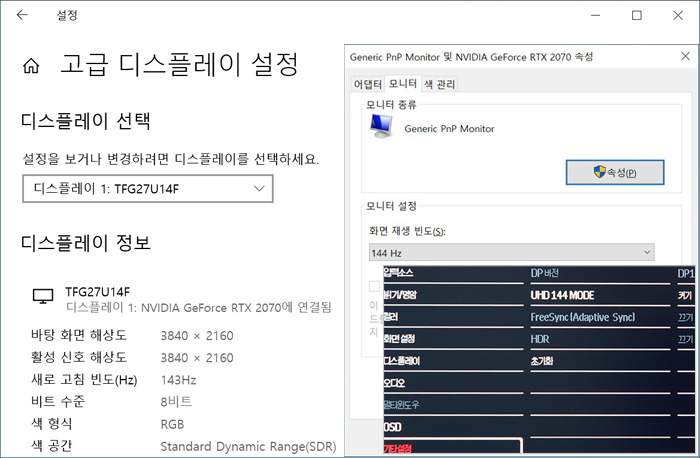Choose UHD 144 MODE option in OSD
This screenshot has height=458, width=700.
click(562, 295)
